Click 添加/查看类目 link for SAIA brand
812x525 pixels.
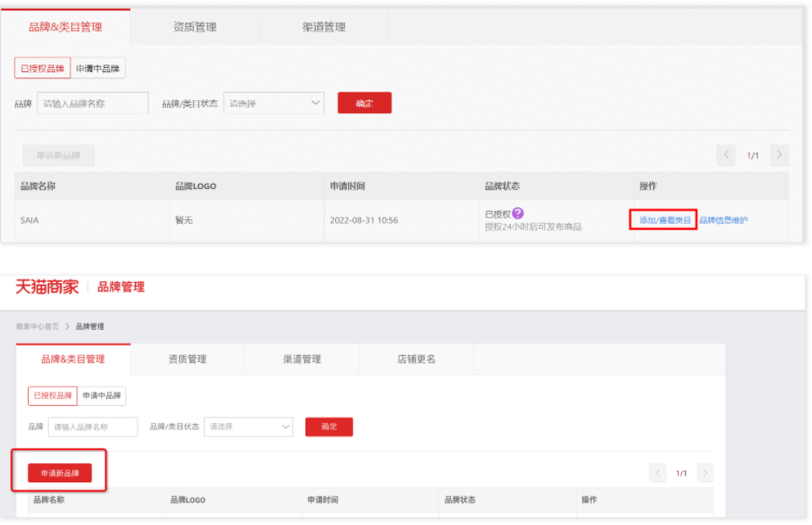pyautogui.click(x=665, y=220)
